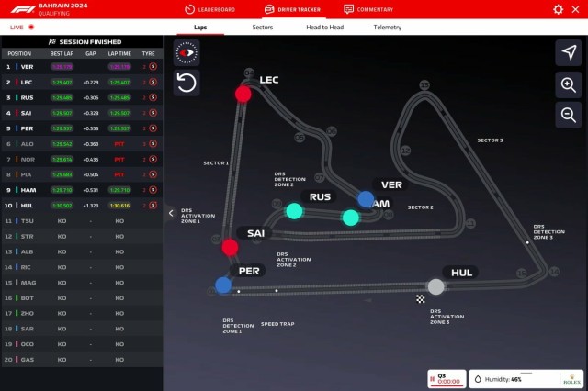Click the zoom out magnifier button
Screen dimensions: 588x391
(569, 116)
